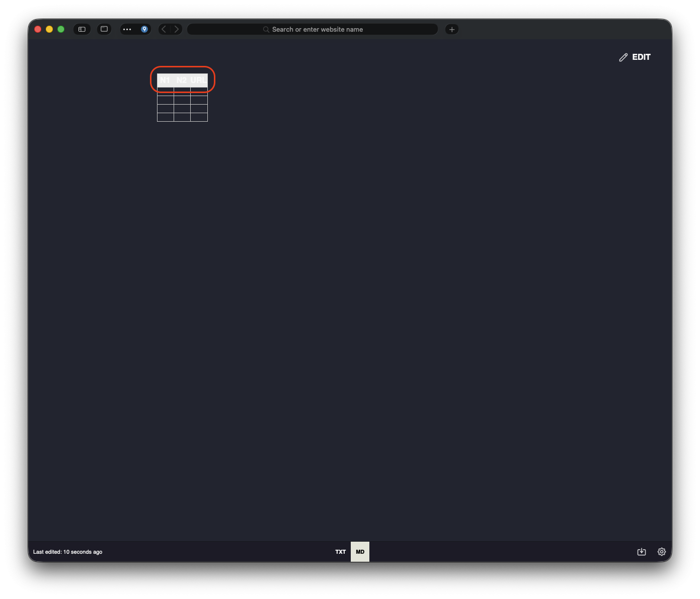The height and width of the screenshot is (599, 700).
Task: Click the download note icon
Action: click(x=642, y=552)
